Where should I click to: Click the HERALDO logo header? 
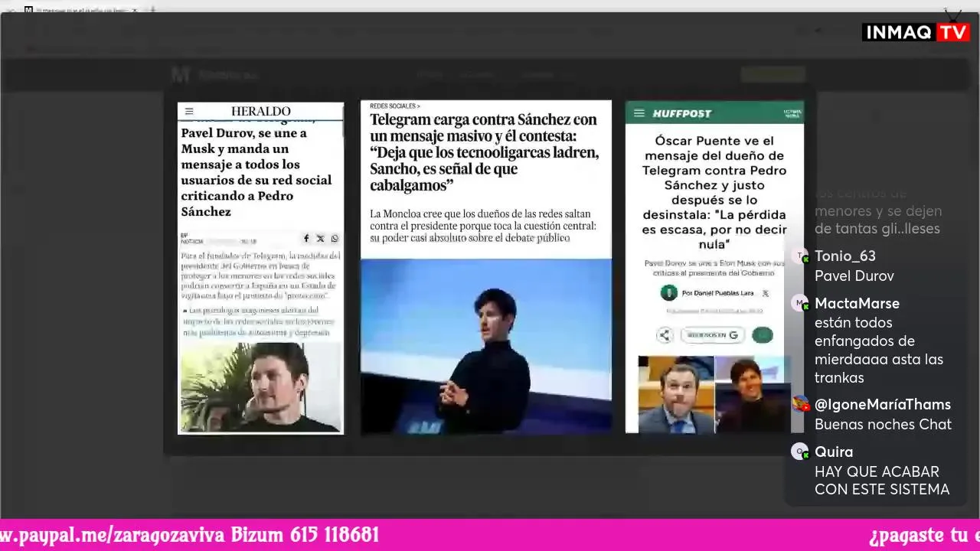[260, 112]
